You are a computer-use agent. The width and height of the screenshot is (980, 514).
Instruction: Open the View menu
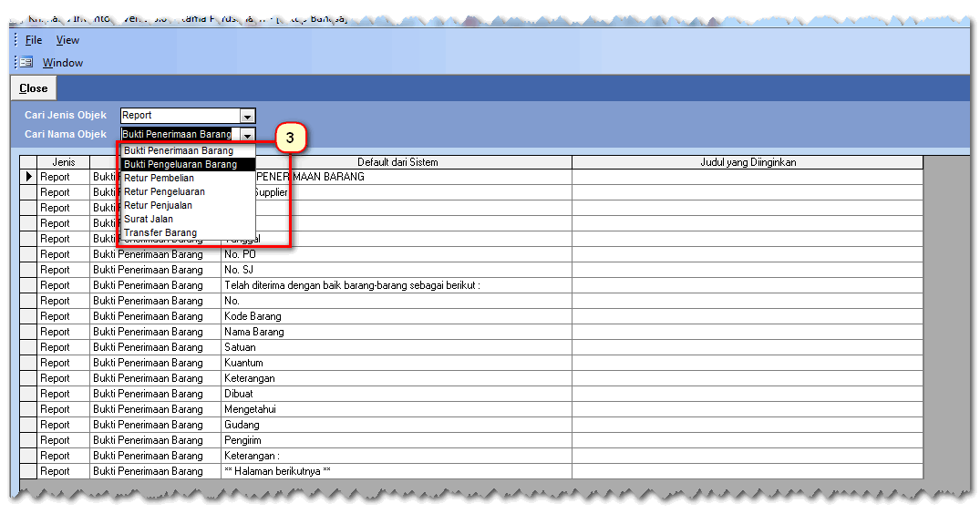67,40
